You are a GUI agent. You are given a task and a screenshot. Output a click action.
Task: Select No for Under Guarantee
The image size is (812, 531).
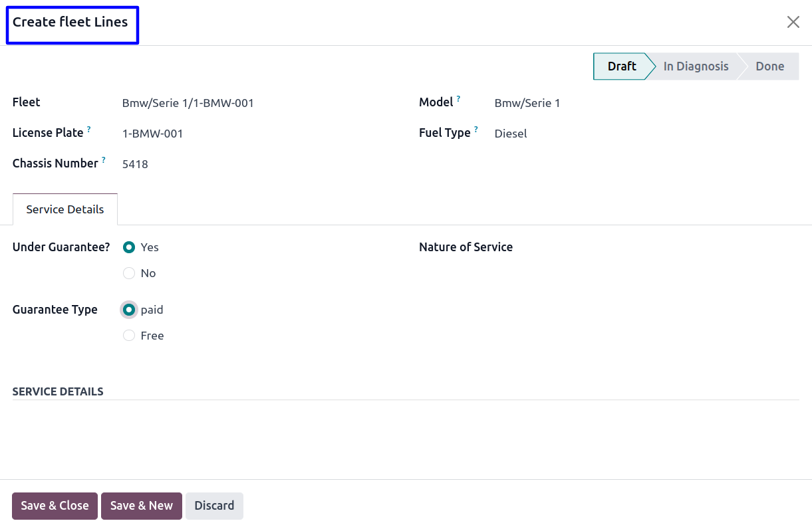click(129, 273)
